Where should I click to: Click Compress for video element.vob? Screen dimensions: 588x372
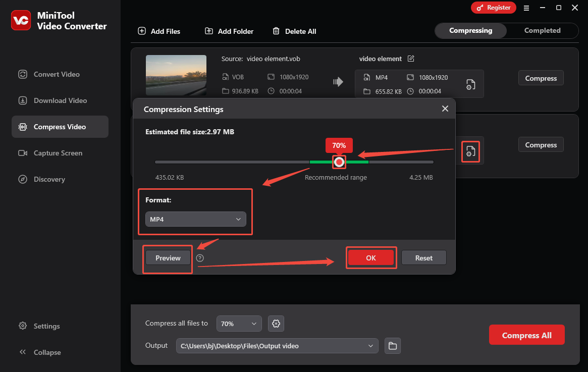[x=541, y=78]
